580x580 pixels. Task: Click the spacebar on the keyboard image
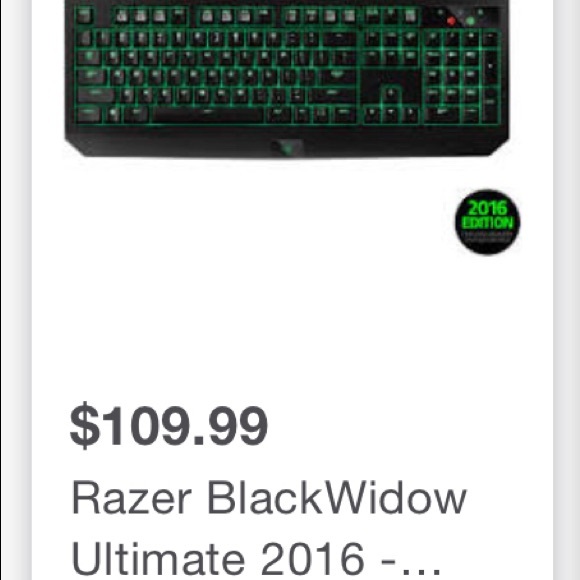tap(208, 115)
